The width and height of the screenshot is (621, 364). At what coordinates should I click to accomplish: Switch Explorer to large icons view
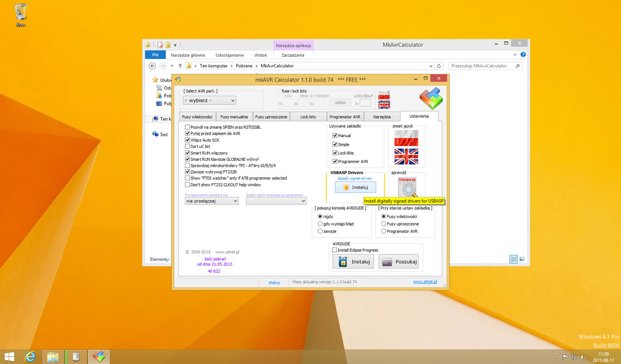(522, 259)
